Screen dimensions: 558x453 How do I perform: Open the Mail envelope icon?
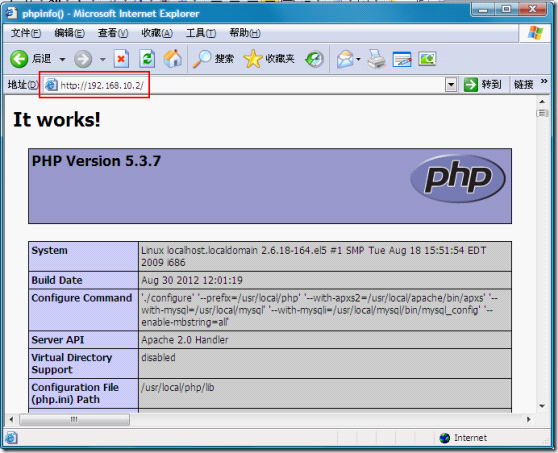coord(345,59)
